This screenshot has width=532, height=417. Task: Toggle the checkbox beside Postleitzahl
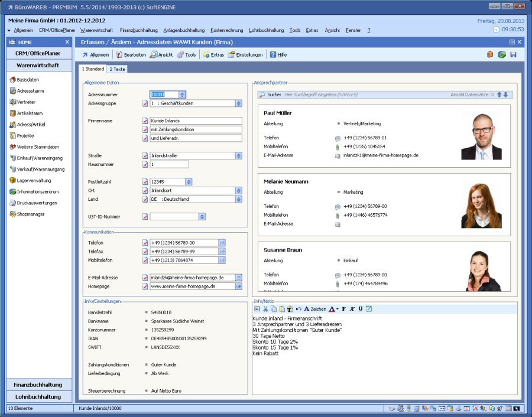[x=145, y=182]
